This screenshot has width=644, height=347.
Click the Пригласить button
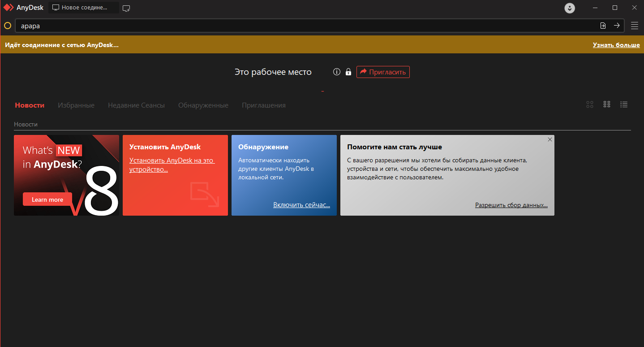click(x=383, y=72)
